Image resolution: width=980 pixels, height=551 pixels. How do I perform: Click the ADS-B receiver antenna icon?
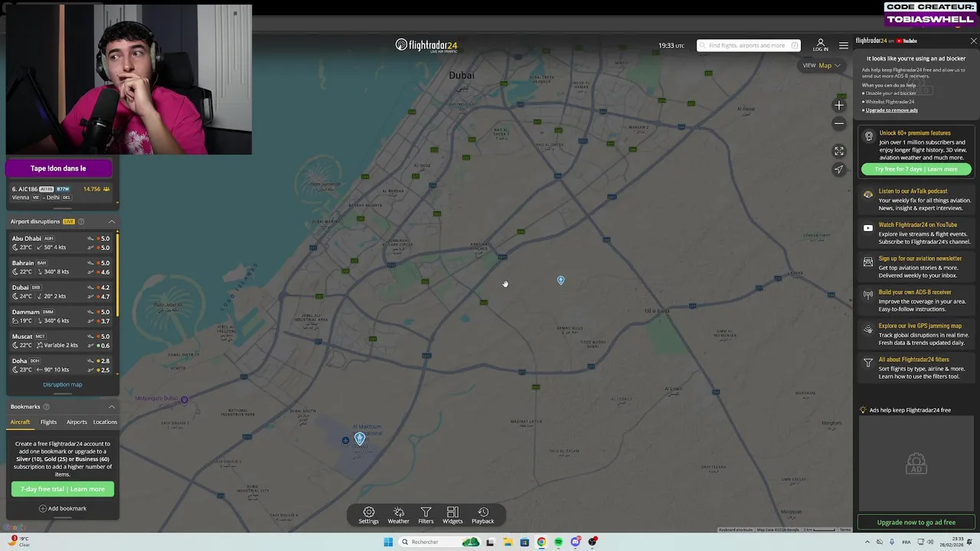[x=867, y=295]
